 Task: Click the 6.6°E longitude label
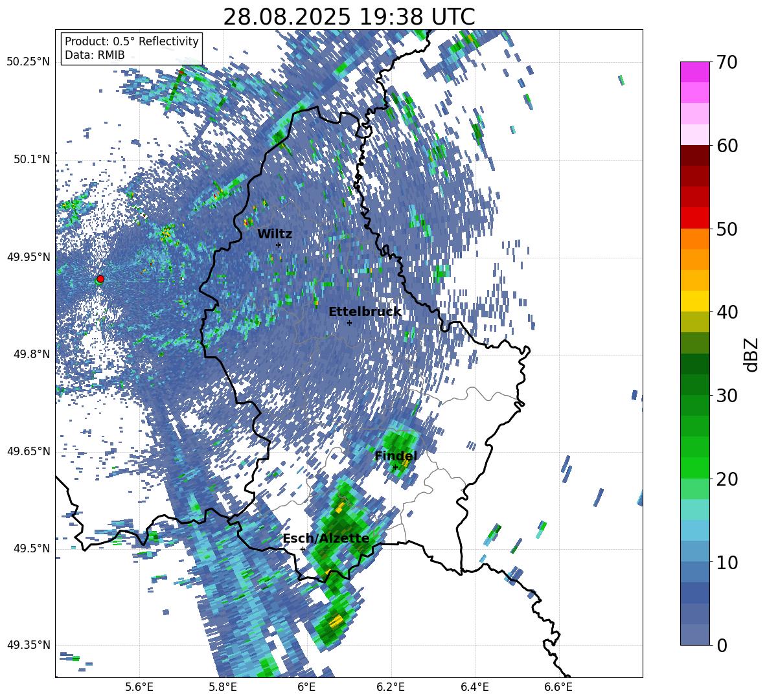[558, 687]
